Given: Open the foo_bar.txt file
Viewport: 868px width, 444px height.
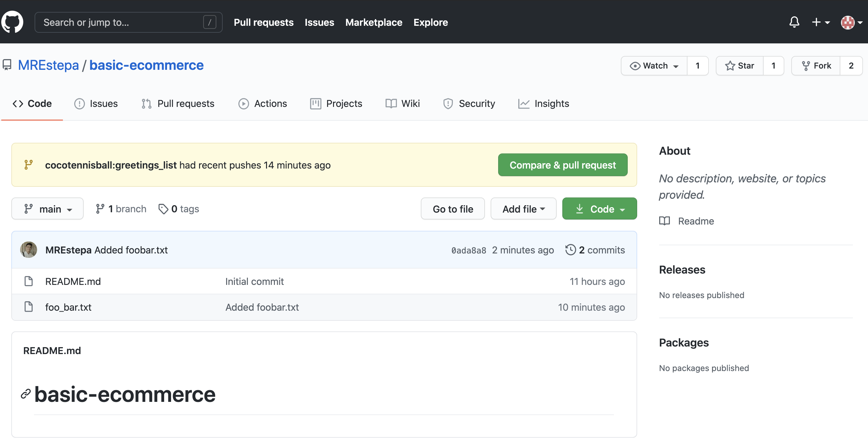Looking at the screenshot, I should [69, 307].
